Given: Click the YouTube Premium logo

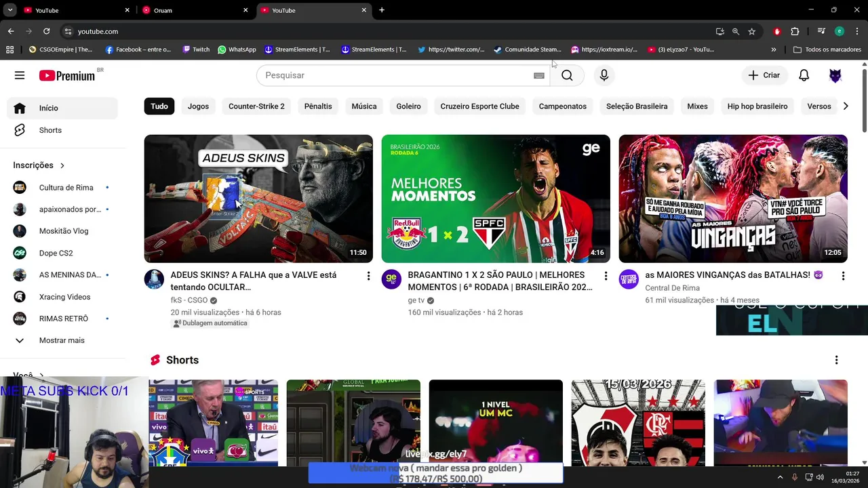Looking at the screenshot, I should tap(67, 75).
